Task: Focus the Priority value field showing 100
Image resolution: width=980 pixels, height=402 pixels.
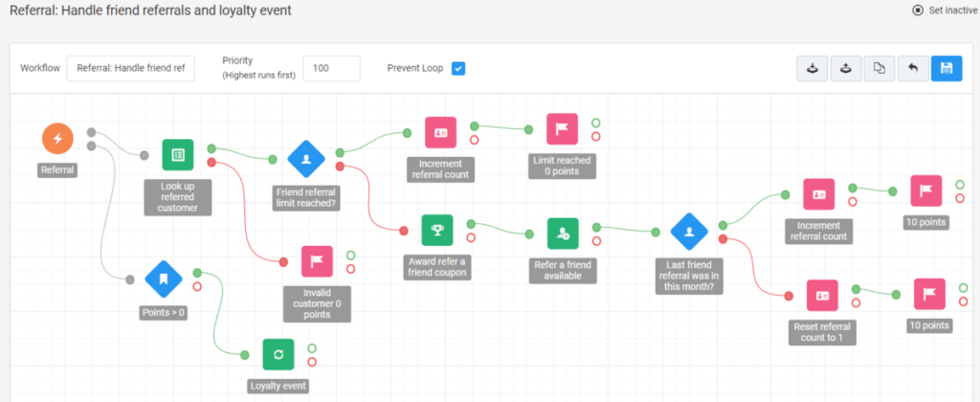Action: click(332, 68)
